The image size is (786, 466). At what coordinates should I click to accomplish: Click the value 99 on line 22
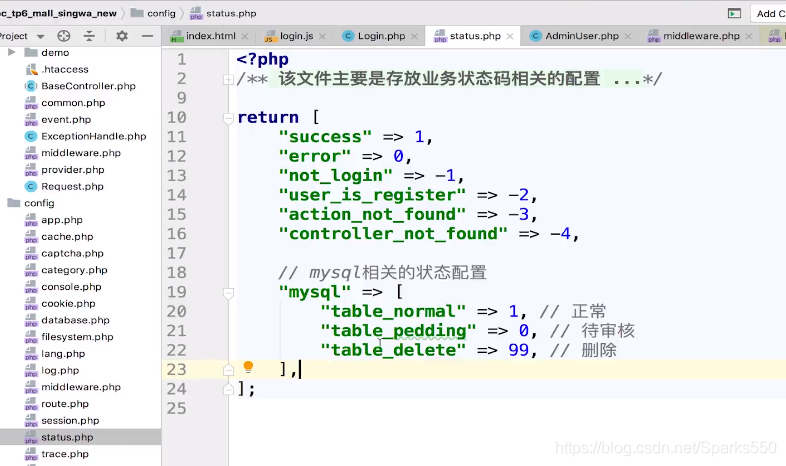[519, 350]
